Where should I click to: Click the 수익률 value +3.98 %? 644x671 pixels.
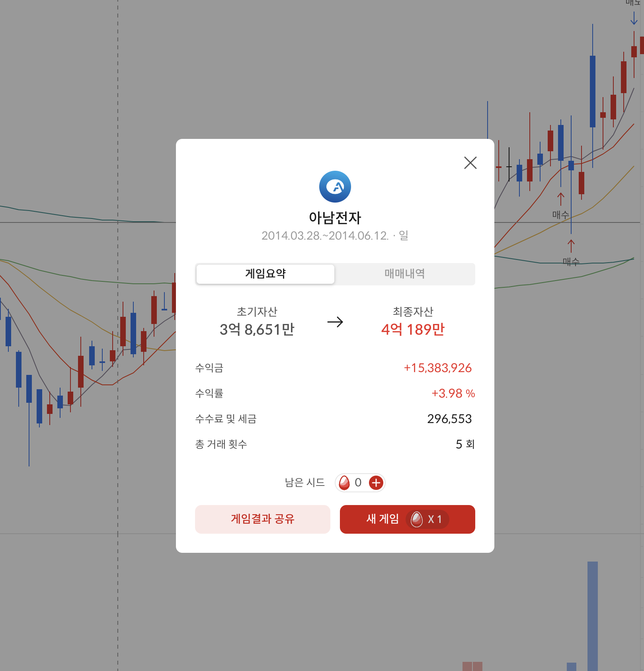[x=453, y=393]
